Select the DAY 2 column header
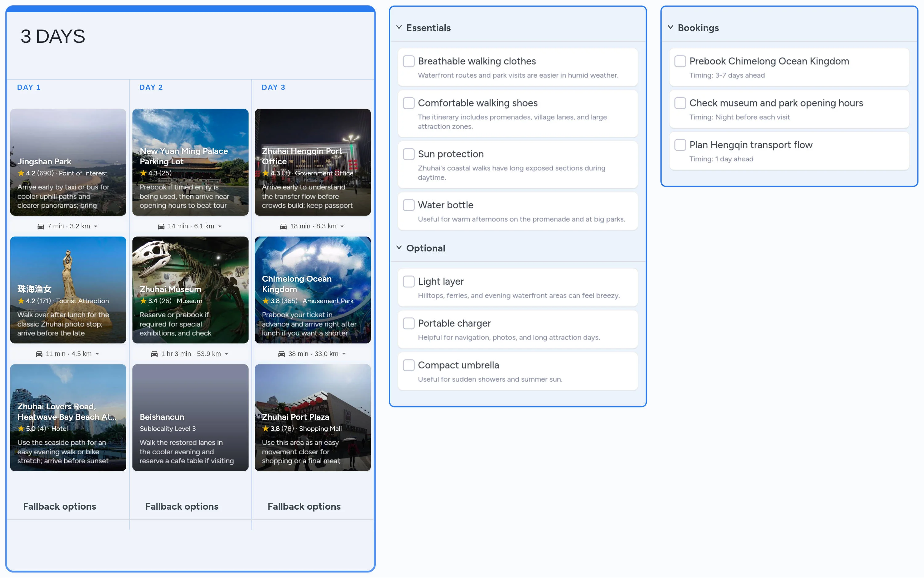Screen dimensions: 924x578 tap(151, 87)
